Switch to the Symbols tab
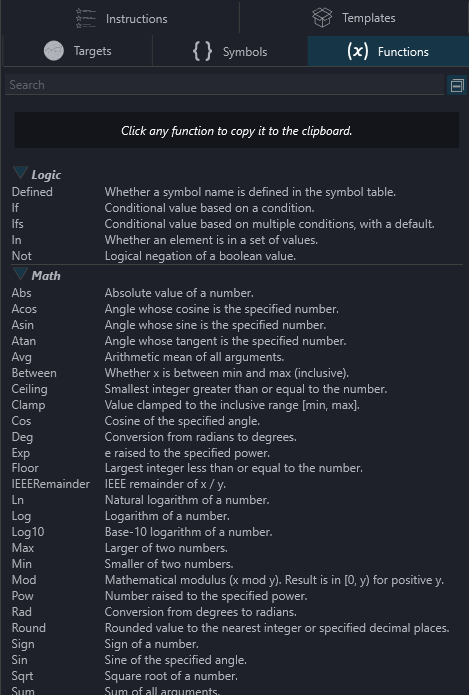Viewport: 469px width, 695px height. click(230, 51)
